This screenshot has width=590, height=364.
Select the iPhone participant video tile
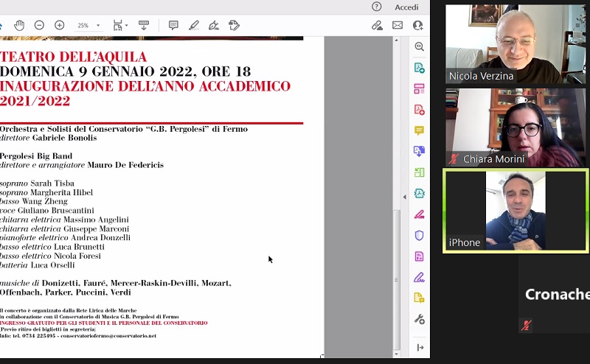[516, 211]
